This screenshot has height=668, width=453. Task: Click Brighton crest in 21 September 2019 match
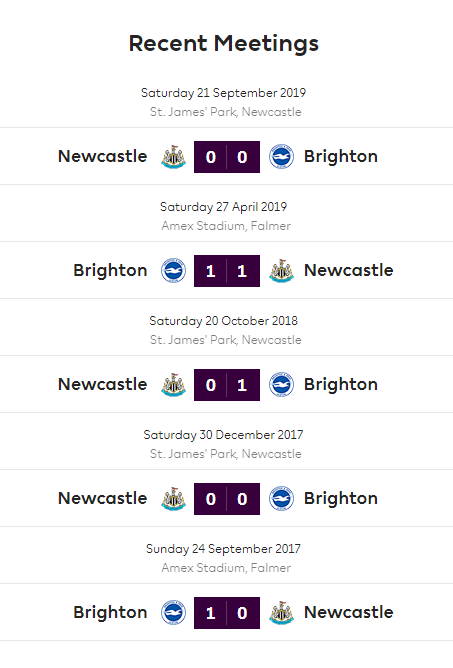click(281, 157)
